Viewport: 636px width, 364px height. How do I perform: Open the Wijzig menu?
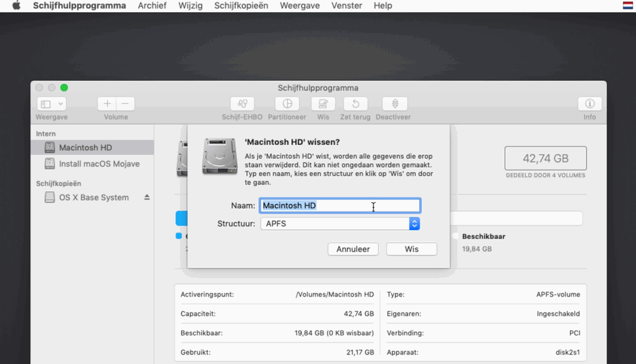[x=190, y=6]
